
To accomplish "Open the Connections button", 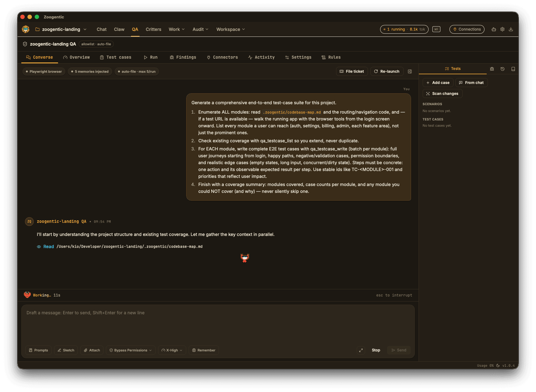I will [467, 29].
